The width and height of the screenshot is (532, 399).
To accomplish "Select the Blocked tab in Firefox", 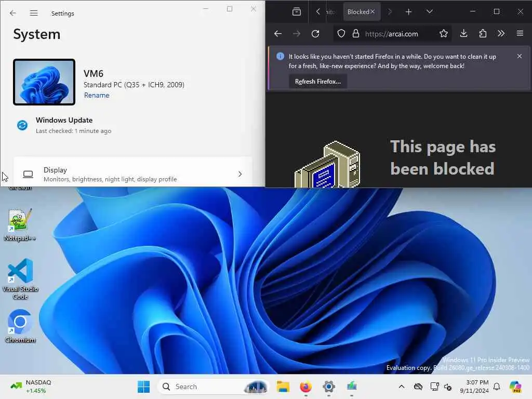I will (x=358, y=12).
